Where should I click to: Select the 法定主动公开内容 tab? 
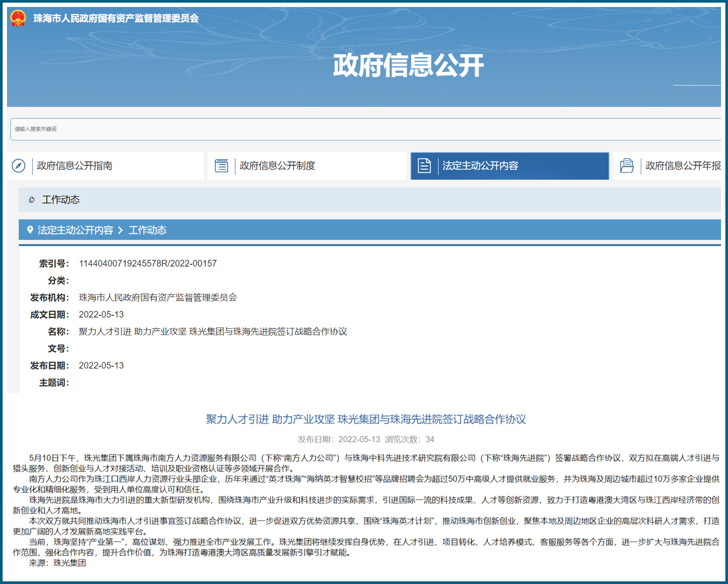(x=510, y=166)
